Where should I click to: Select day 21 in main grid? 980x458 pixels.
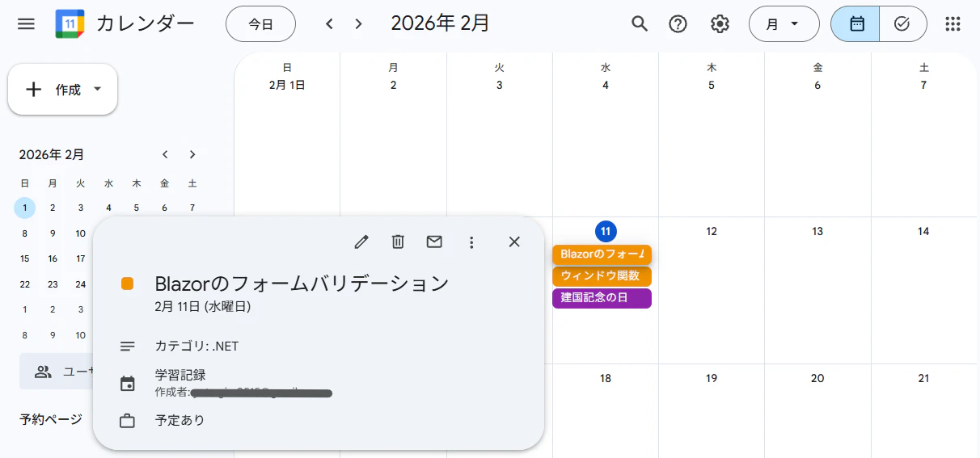coord(923,378)
